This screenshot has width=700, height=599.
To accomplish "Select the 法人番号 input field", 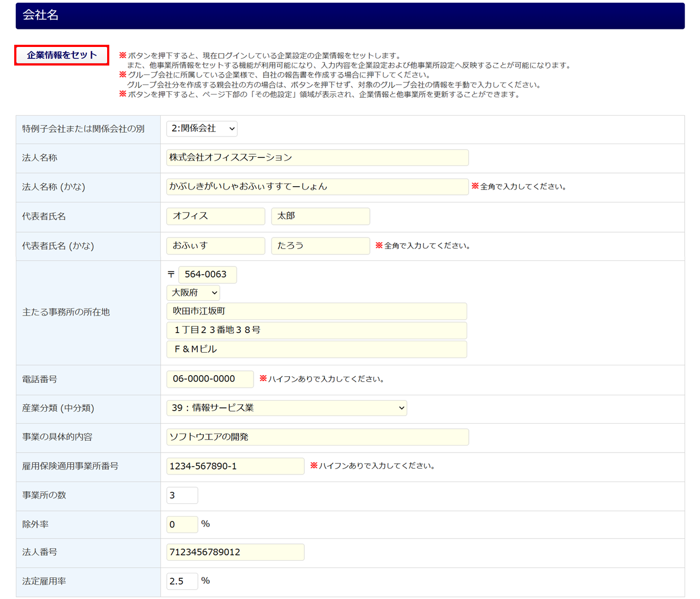I will click(236, 552).
